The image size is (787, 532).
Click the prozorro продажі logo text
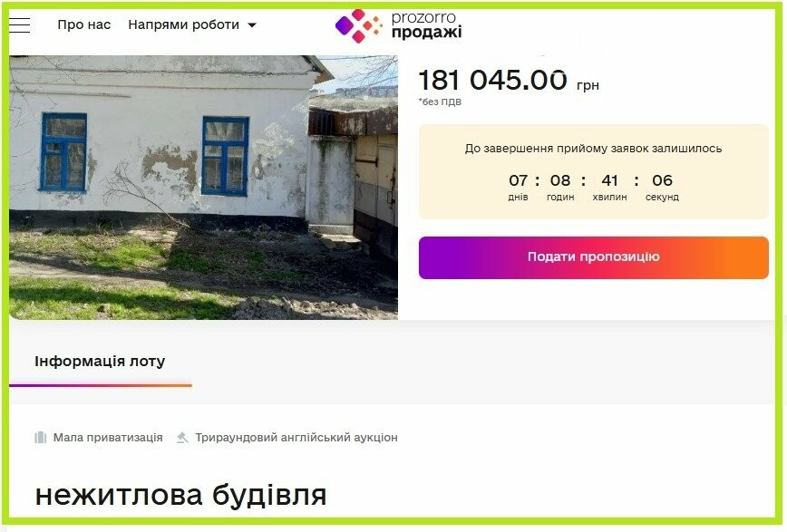pyautogui.click(x=426, y=25)
